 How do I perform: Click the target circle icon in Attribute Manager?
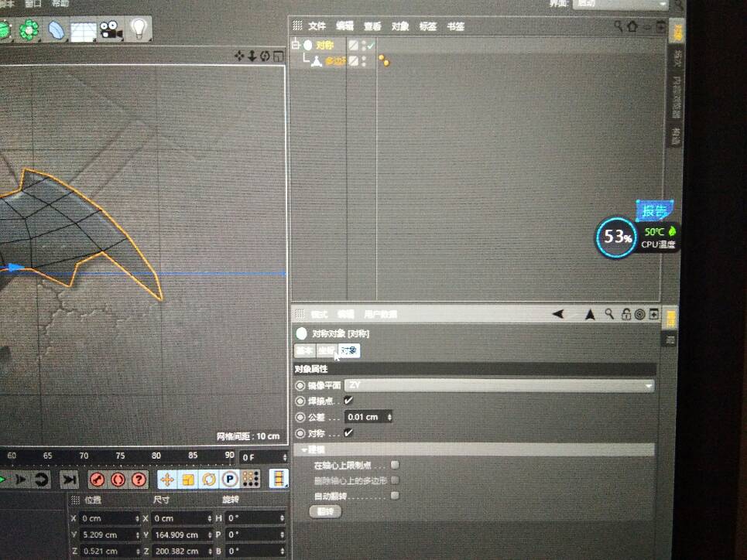[640, 314]
